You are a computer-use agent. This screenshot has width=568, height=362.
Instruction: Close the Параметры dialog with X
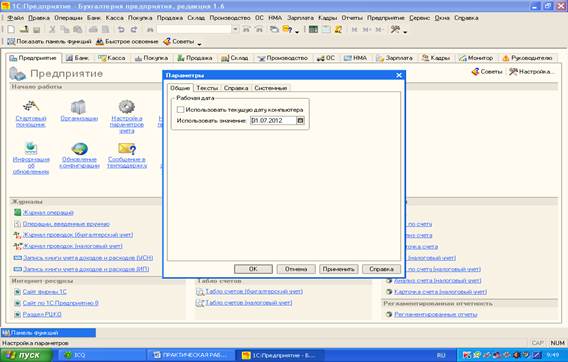point(399,75)
